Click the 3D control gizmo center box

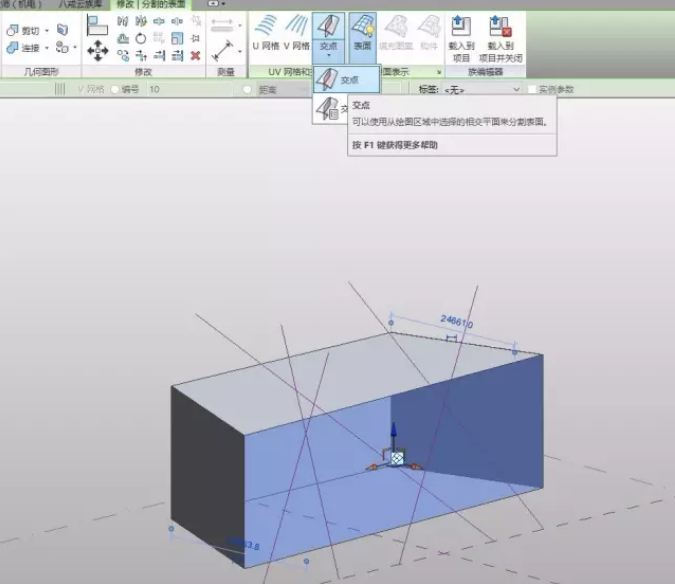[x=397, y=458]
